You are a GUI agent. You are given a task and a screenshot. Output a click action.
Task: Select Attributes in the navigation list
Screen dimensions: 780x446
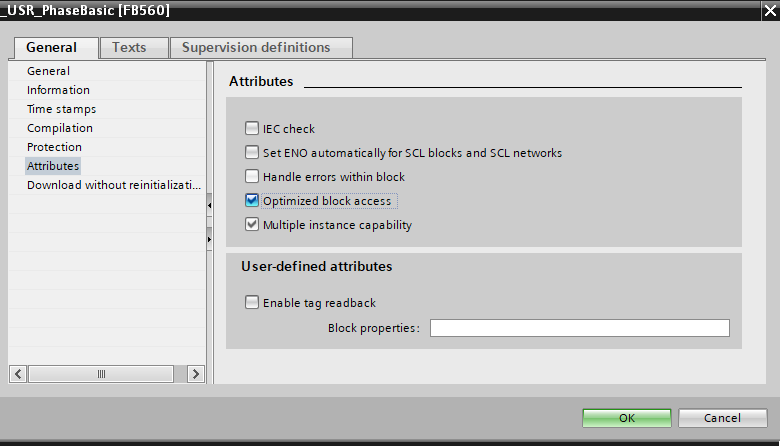tap(53, 166)
